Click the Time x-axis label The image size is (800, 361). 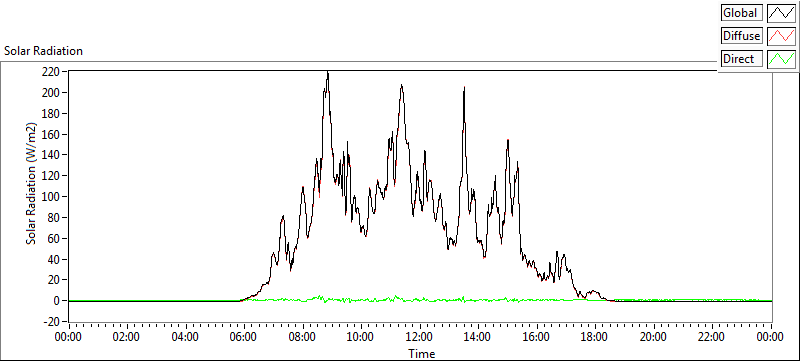[x=421, y=353]
